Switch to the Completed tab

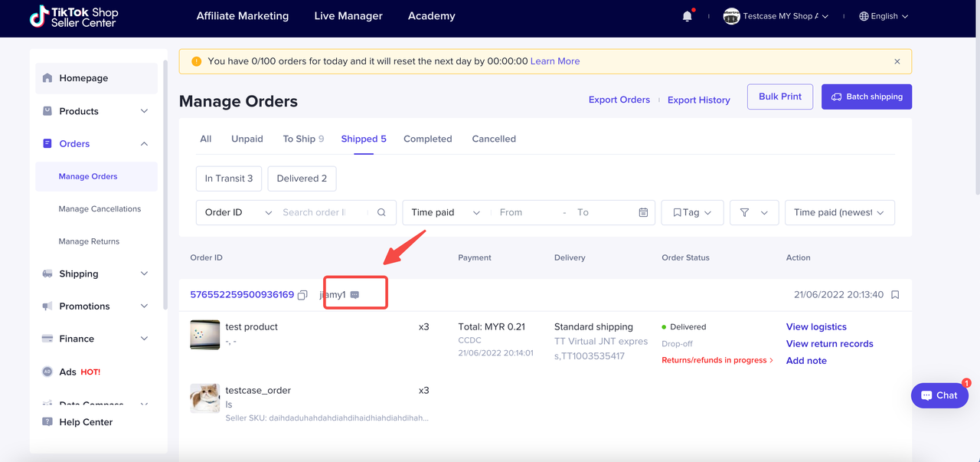point(427,139)
